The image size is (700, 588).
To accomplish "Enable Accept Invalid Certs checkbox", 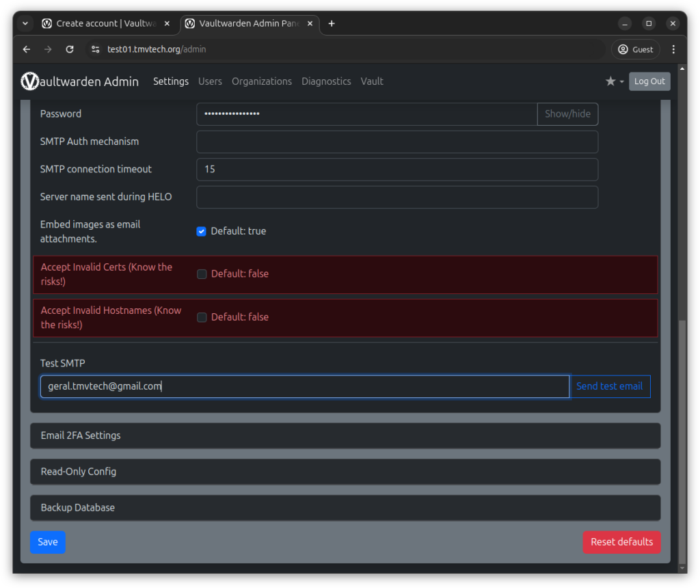I will (202, 274).
